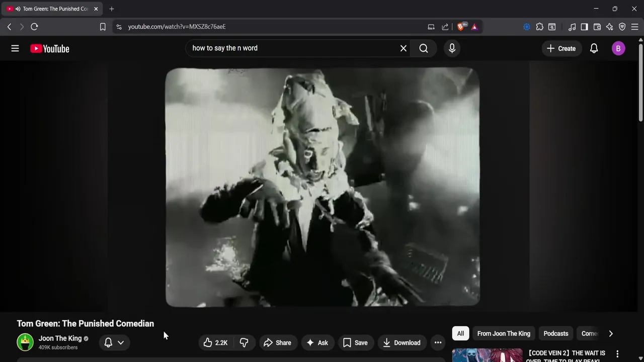
Task: Open more actions three-dot menu under video
Action: click(438, 342)
